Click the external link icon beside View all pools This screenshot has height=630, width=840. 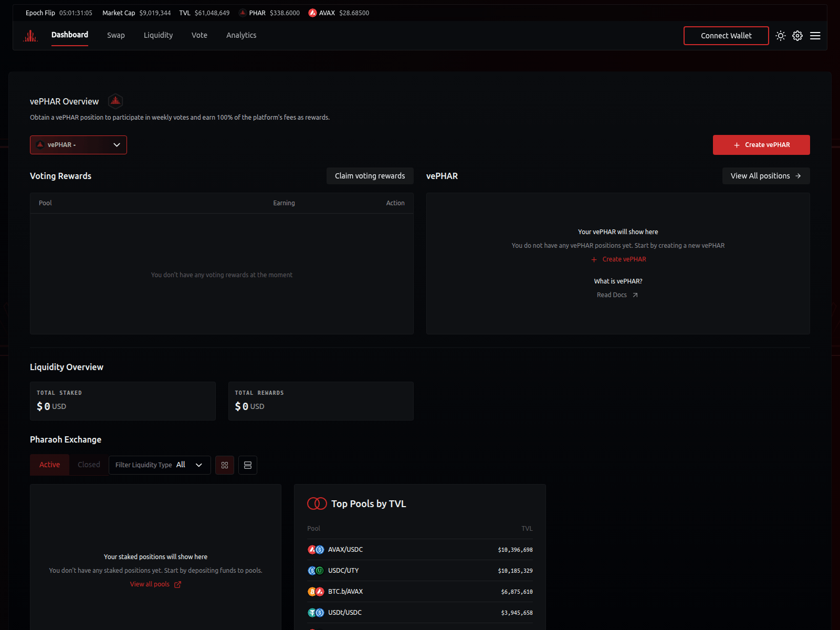(x=177, y=584)
